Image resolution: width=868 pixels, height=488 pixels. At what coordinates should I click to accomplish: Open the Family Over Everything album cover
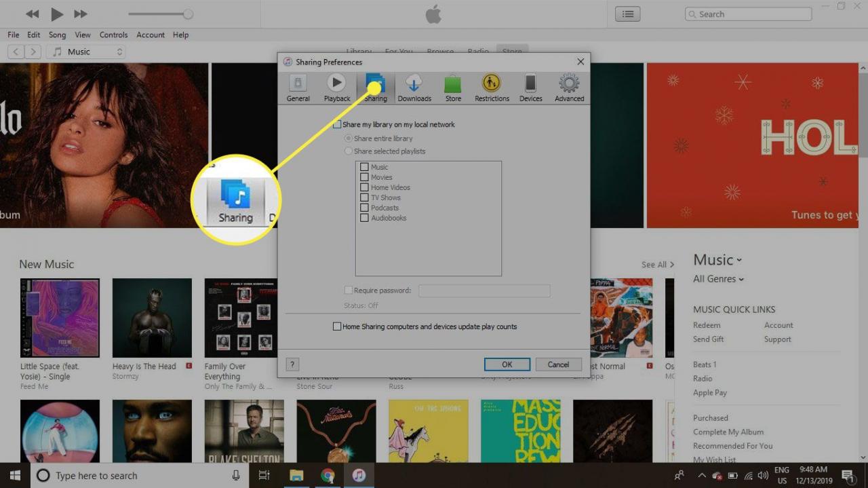click(241, 318)
